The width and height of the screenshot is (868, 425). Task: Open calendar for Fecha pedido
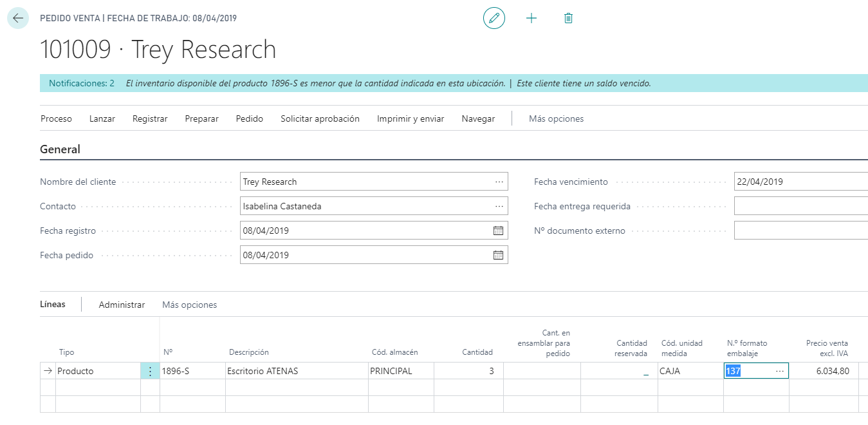click(498, 255)
